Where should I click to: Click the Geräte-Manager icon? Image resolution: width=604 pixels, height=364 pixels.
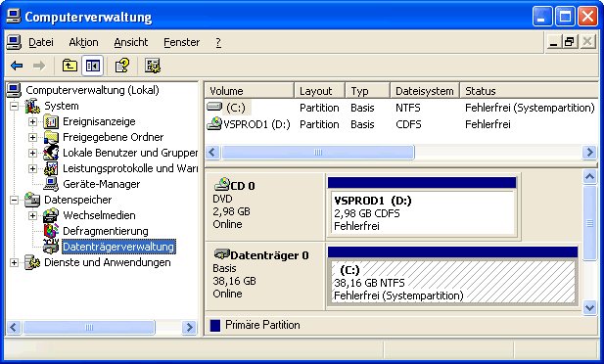coord(51,184)
